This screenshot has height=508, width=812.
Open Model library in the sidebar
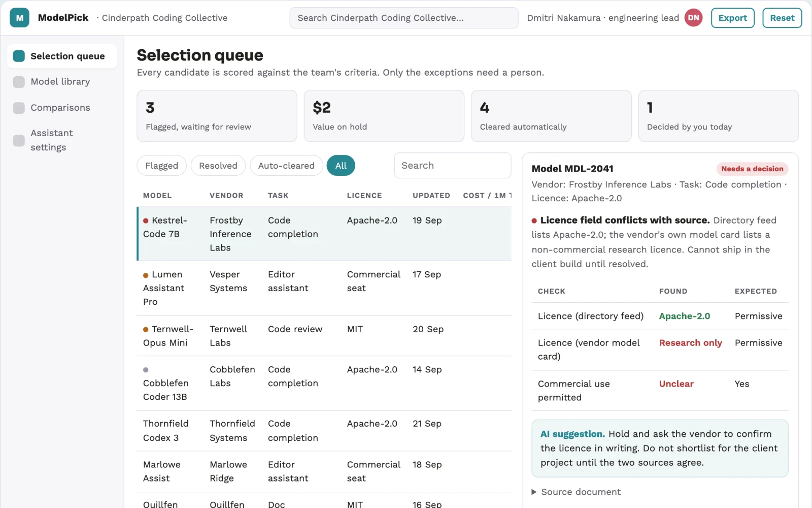click(x=62, y=82)
